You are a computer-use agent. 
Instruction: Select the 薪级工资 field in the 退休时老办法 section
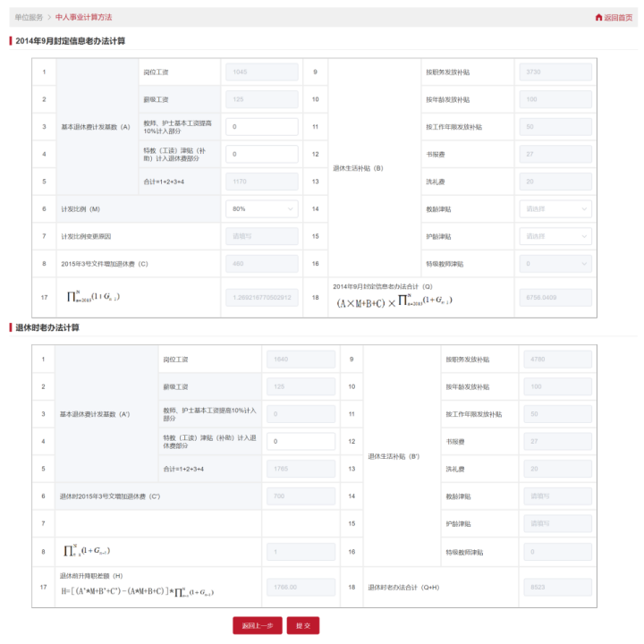(x=301, y=386)
